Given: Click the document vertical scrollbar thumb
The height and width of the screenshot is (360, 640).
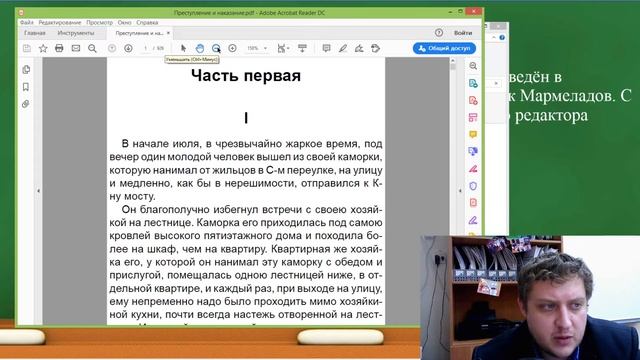Looking at the screenshot, I should [x=453, y=67].
